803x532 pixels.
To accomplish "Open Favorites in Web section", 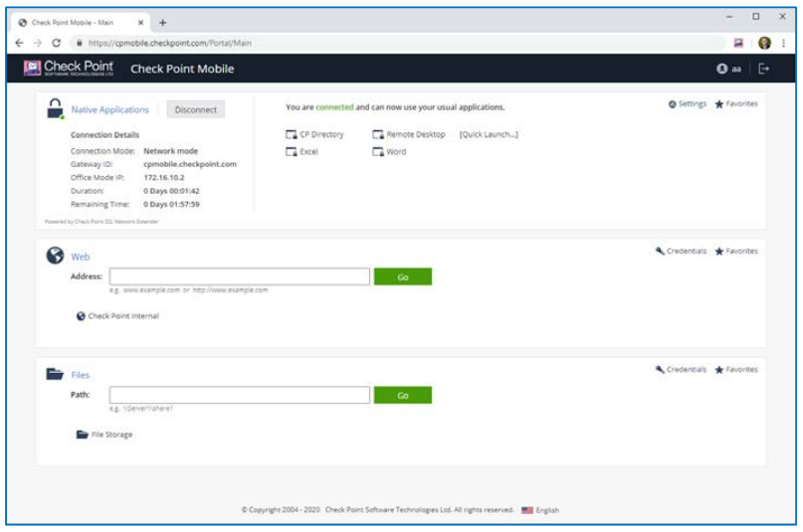I will (x=736, y=252).
